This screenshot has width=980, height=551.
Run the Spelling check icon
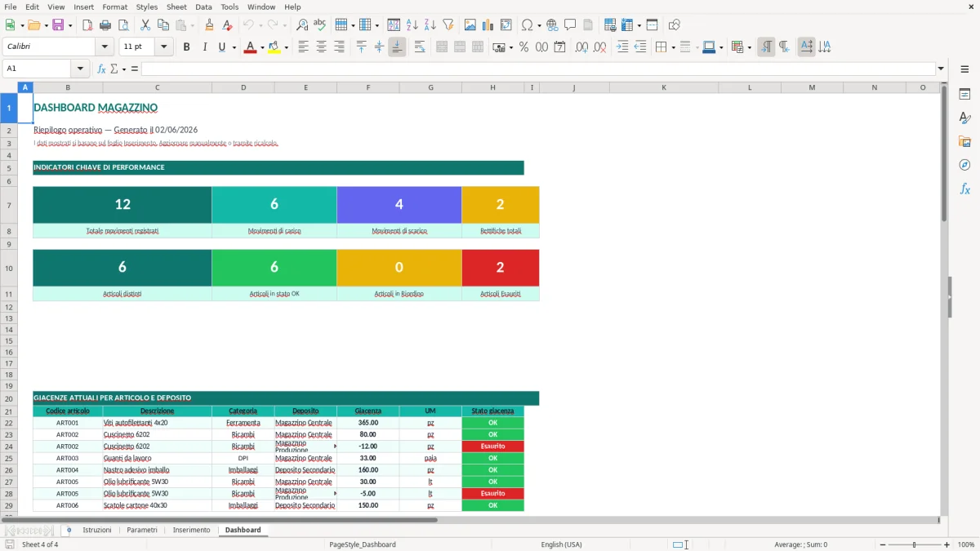click(320, 25)
